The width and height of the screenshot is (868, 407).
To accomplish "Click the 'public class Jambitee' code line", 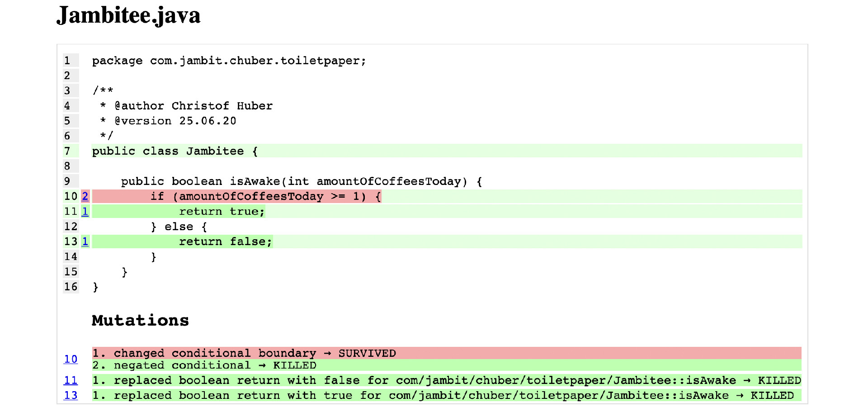I will coord(175,151).
